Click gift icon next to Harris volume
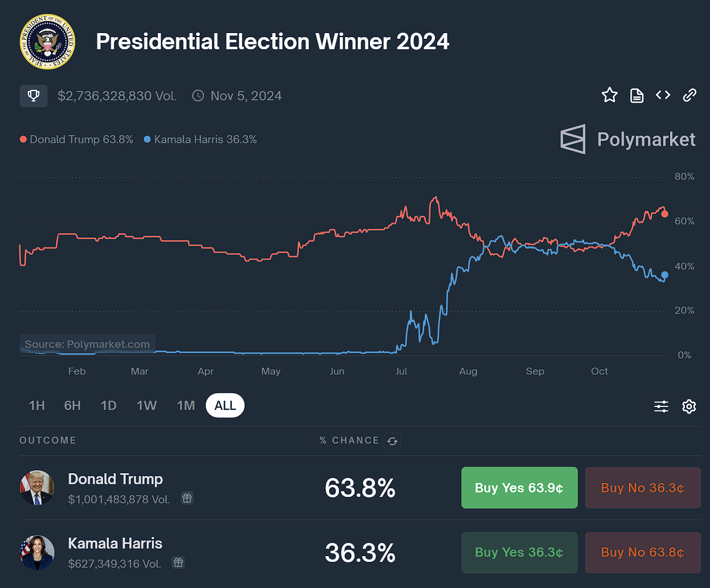 point(179,562)
